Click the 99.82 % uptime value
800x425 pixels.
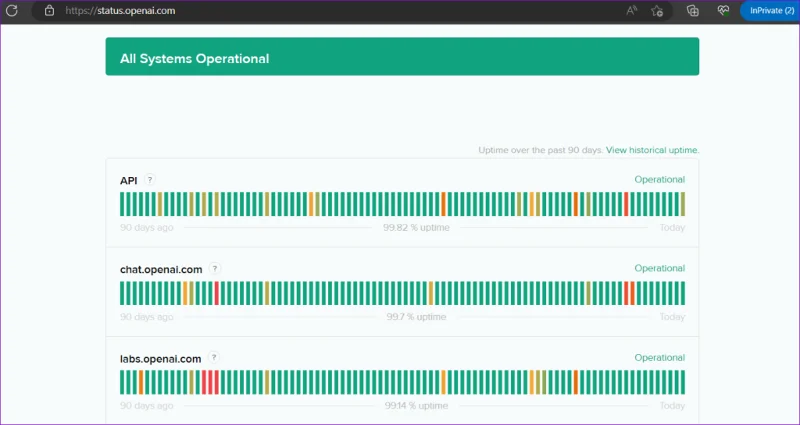(x=416, y=228)
